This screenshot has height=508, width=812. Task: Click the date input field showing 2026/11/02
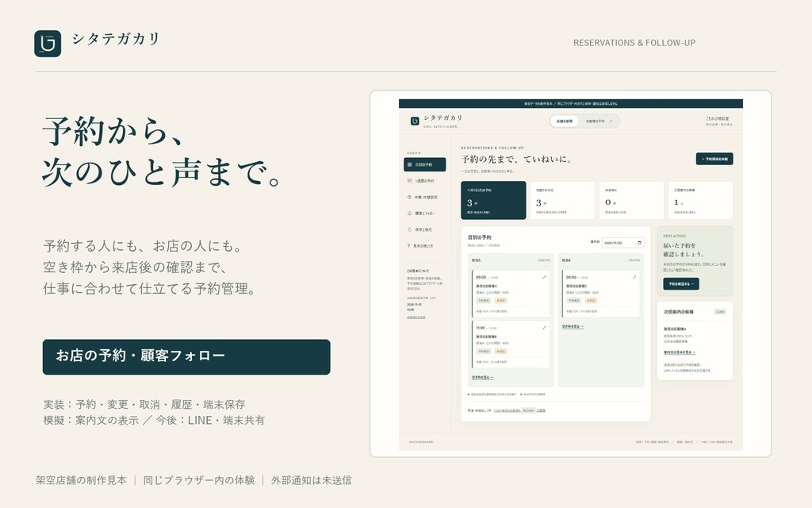tap(622, 243)
